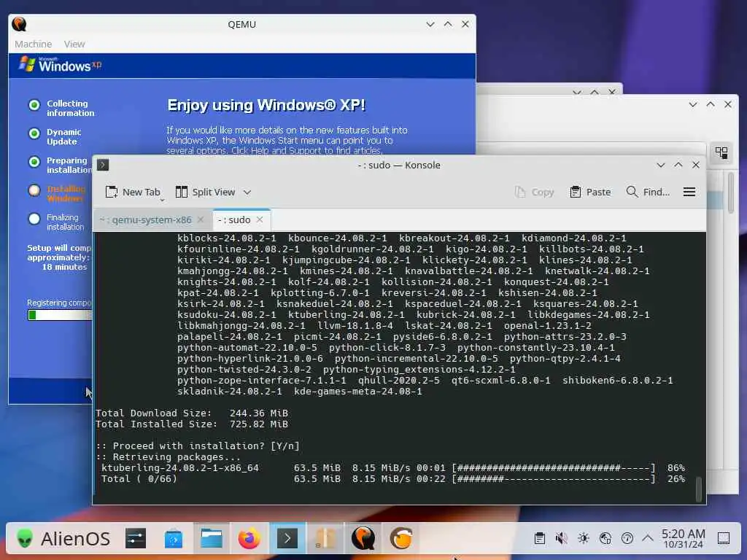Launch Discover software store from taskbar
The width and height of the screenshot is (747, 560).
(x=174, y=539)
